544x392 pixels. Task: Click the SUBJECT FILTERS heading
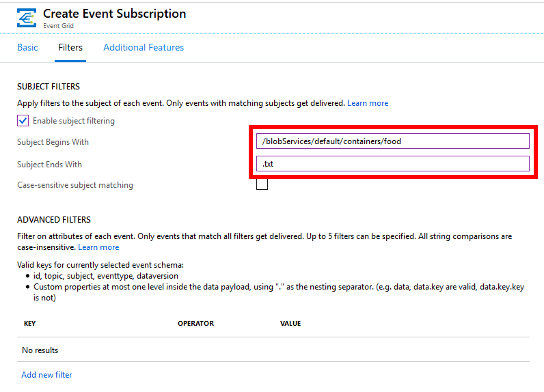click(49, 86)
